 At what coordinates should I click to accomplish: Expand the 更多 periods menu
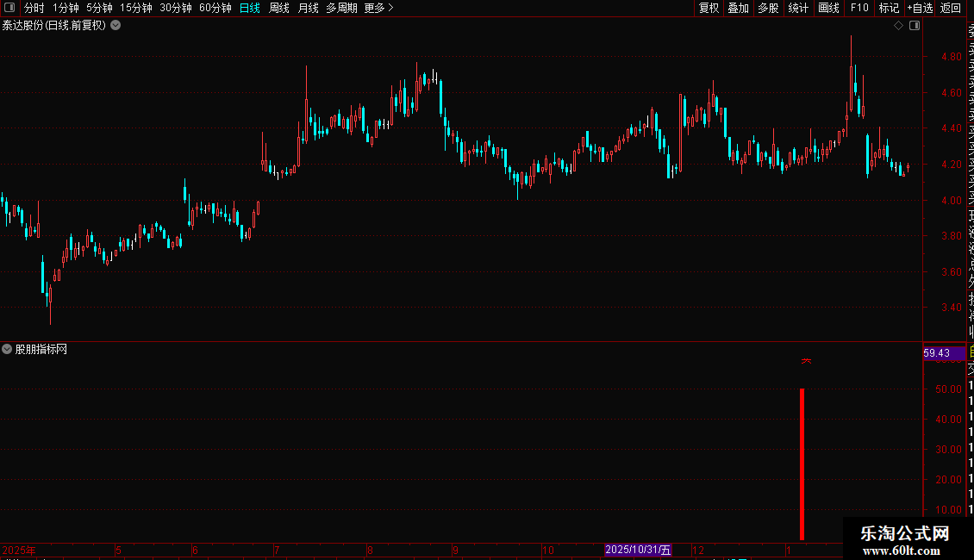[x=379, y=8]
